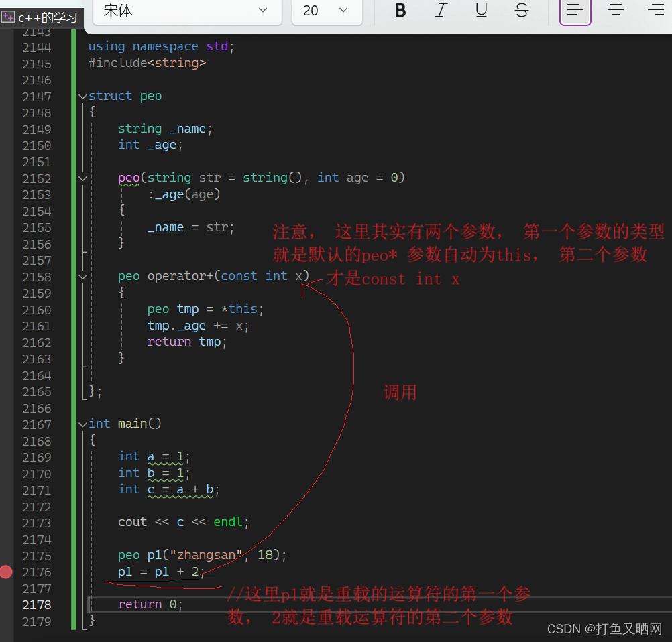Click the 'tmp._age += x;' statement
Screen dimensions: 672x642
(x=198, y=326)
